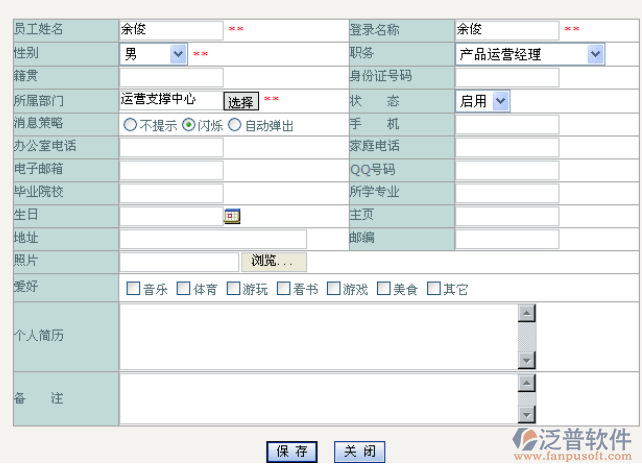Click 选择 button to choose department
The width and height of the screenshot is (642, 472).
pyautogui.click(x=240, y=102)
